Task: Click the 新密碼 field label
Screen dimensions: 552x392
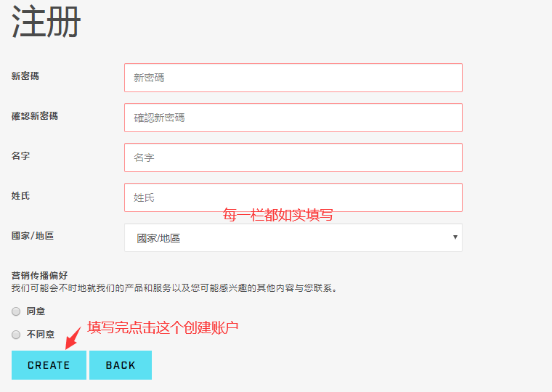Action: pos(25,75)
